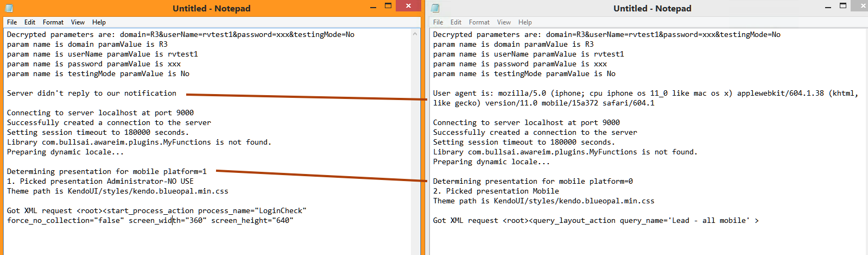The height and width of the screenshot is (255, 868).
Task: Click "User agent is: mozilla/5.0" line
Action: pos(646,93)
